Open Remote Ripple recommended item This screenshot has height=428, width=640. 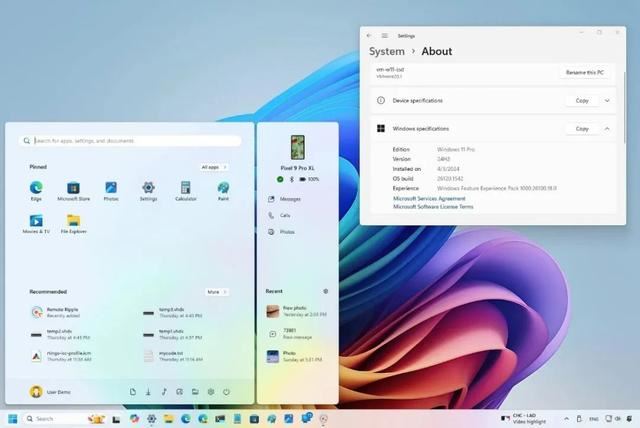pos(56,313)
